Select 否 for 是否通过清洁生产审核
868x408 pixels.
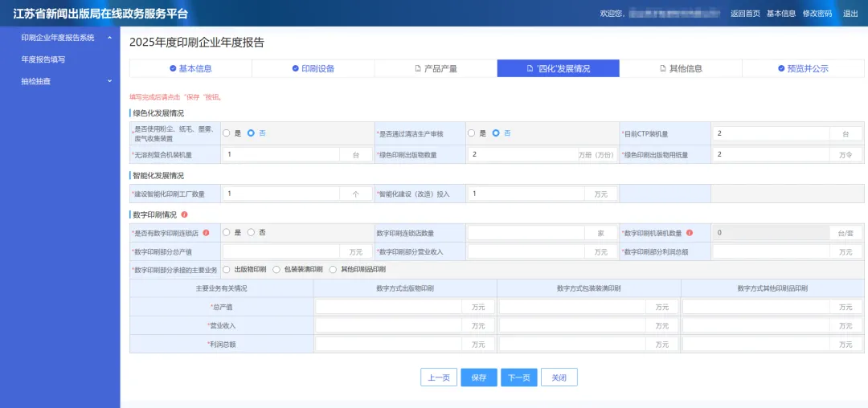[496, 133]
